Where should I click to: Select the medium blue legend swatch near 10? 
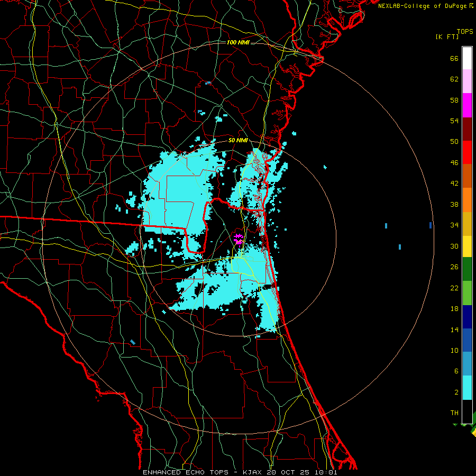(x=467, y=340)
